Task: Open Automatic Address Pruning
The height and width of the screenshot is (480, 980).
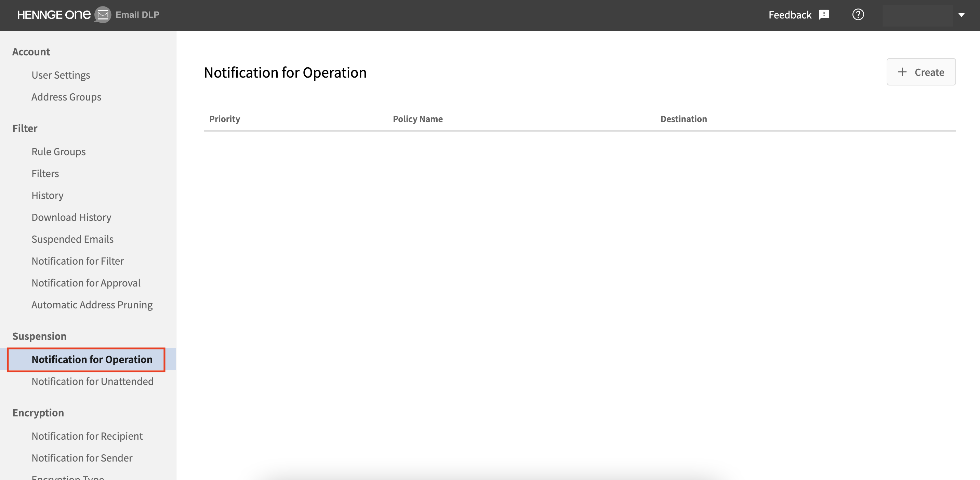Action: coord(92,305)
